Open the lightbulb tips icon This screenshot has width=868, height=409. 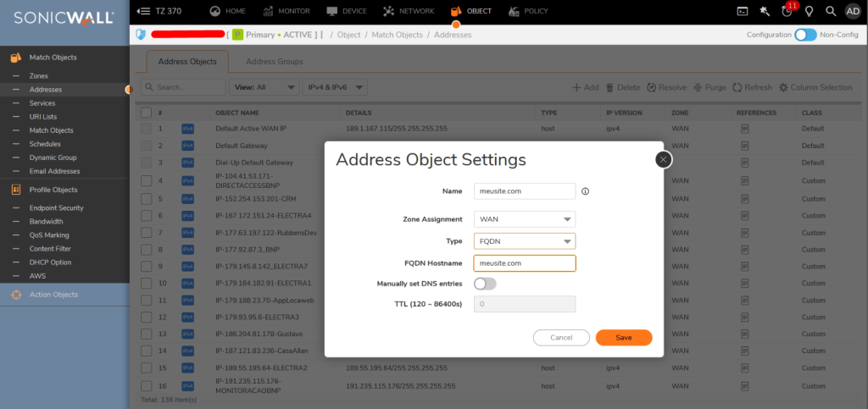click(809, 11)
